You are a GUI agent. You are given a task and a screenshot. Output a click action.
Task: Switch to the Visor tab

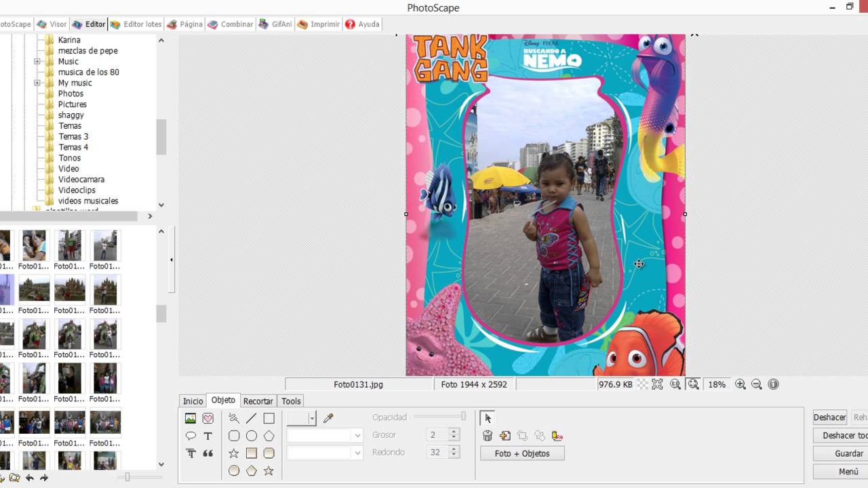point(52,24)
